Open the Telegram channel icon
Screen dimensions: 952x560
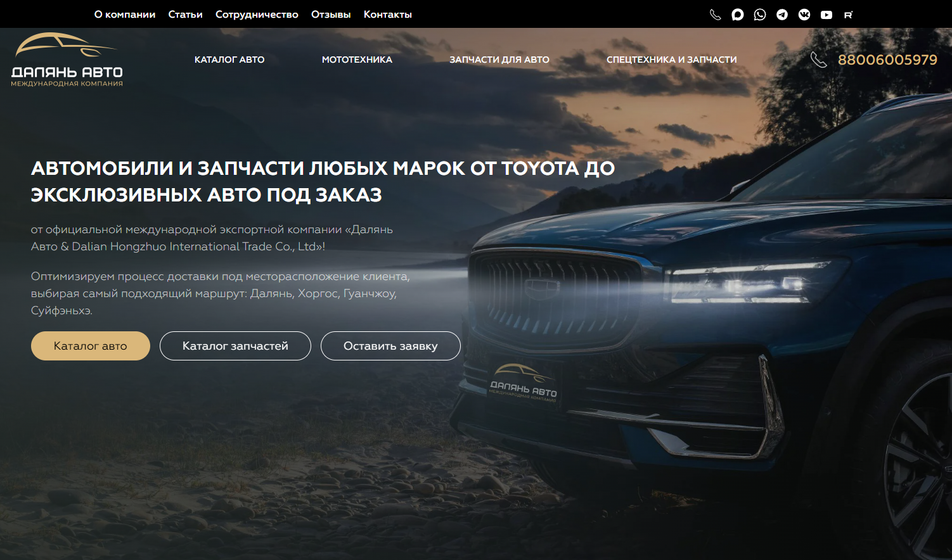coord(782,15)
